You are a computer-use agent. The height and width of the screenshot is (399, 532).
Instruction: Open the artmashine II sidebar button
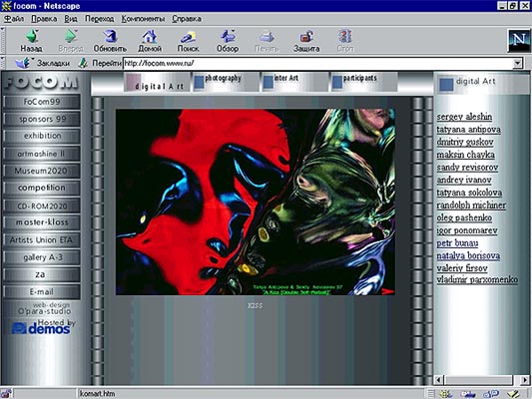pyautogui.click(x=42, y=154)
